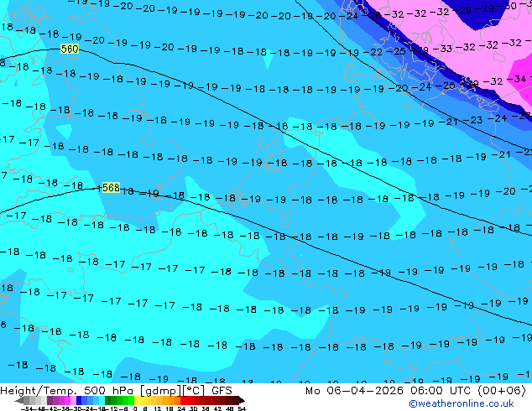Pick the bright red swatch in the legend

pyautogui.click(x=183, y=401)
